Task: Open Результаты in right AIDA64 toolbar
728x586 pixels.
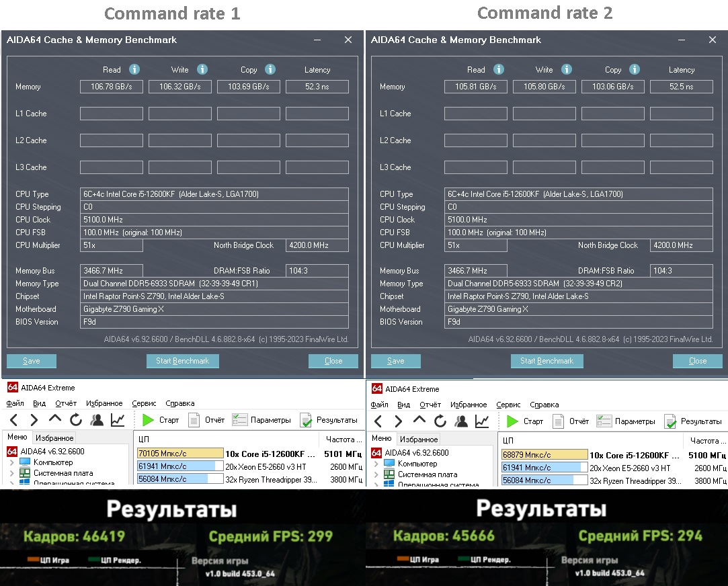Action: pyautogui.click(x=693, y=421)
